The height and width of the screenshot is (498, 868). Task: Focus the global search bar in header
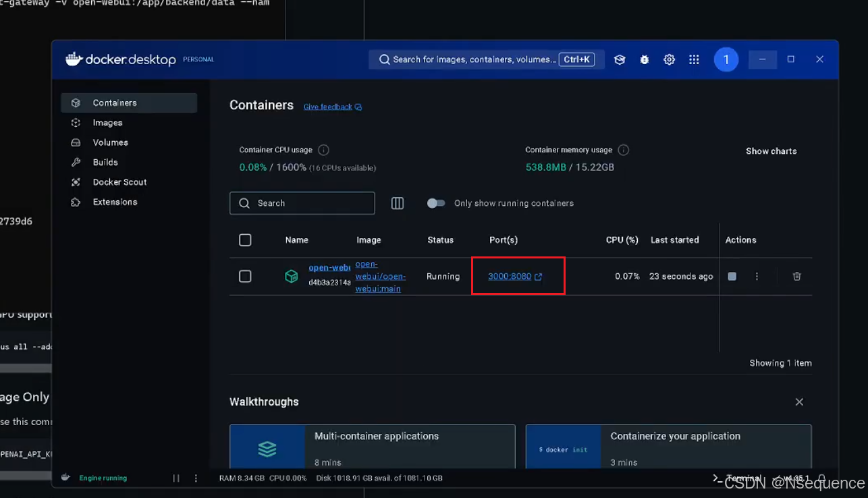pos(487,59)
